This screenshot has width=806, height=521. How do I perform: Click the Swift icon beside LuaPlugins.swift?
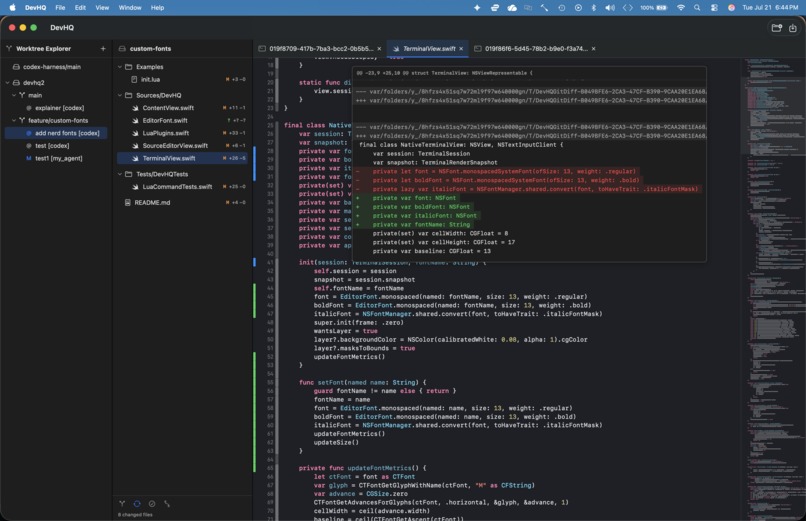click(135, 133)
